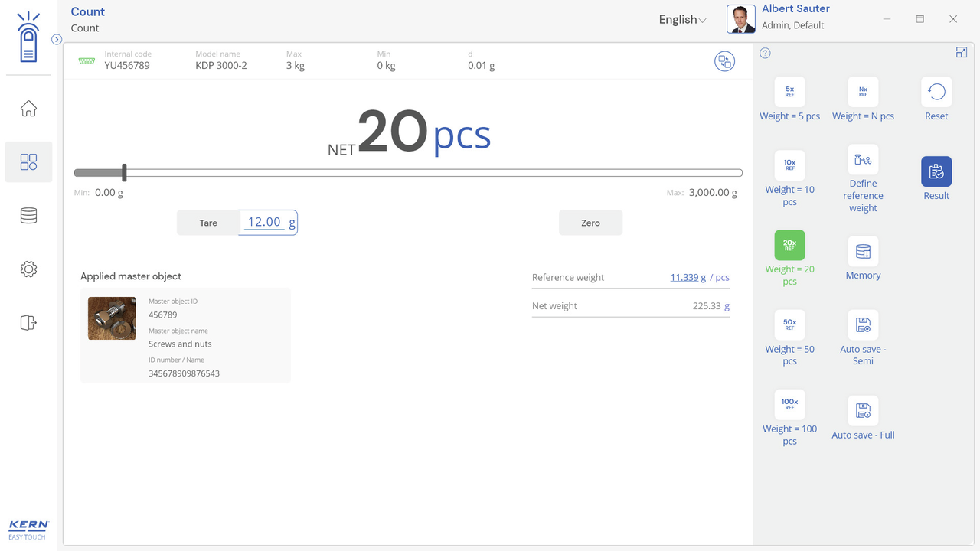Image resolution: width=980 pixels, height=551 pixels.
Task: Click the Result clipboard icon
Action: (936, 172)
